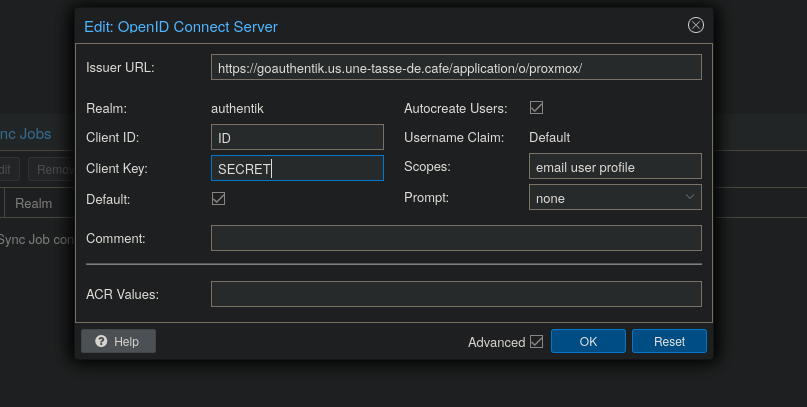Disable the Advanced checkbox
The height and width of the screenshot is (407, 807).
click(x=536, y=342)
